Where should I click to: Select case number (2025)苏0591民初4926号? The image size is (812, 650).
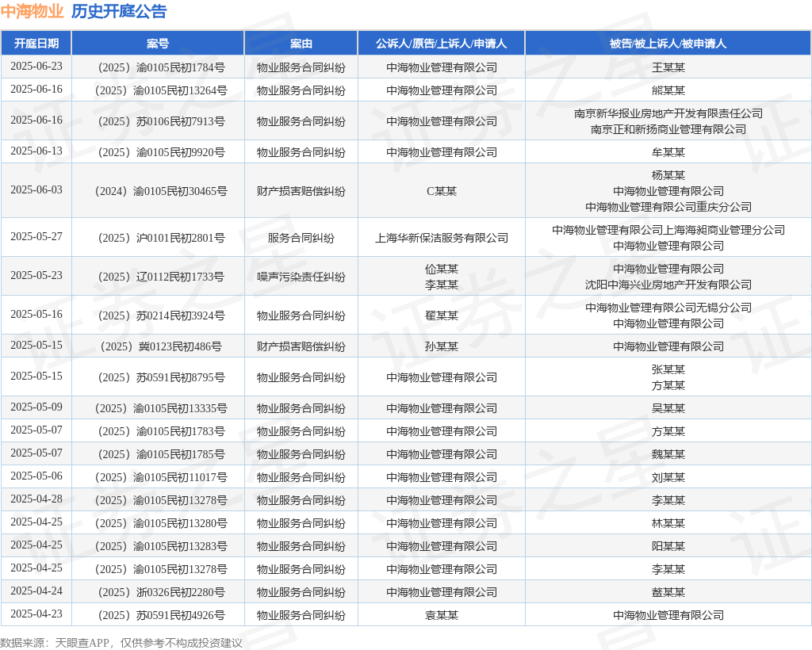(x=161, y=615)
